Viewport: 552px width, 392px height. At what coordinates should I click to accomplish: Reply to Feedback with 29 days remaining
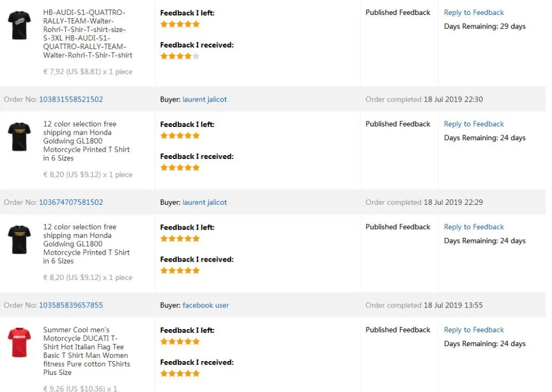click(474, 12)
